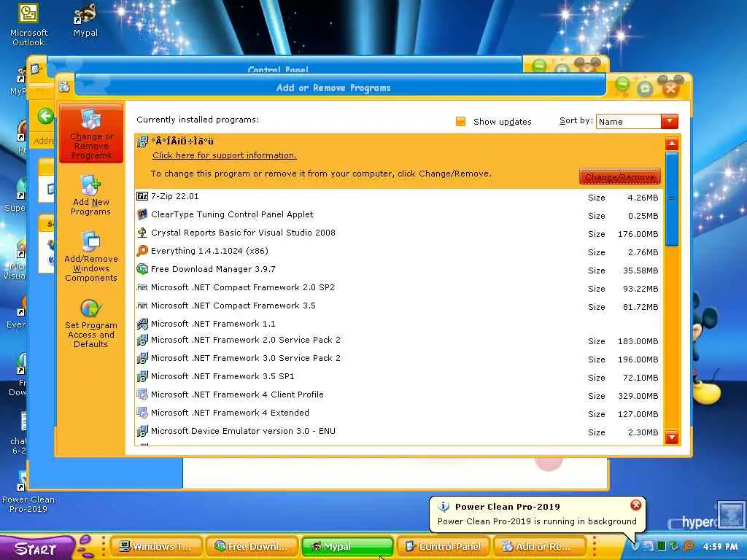
Task: Select the 7-Zip 22.01 entry
Action: click(399, 197)
